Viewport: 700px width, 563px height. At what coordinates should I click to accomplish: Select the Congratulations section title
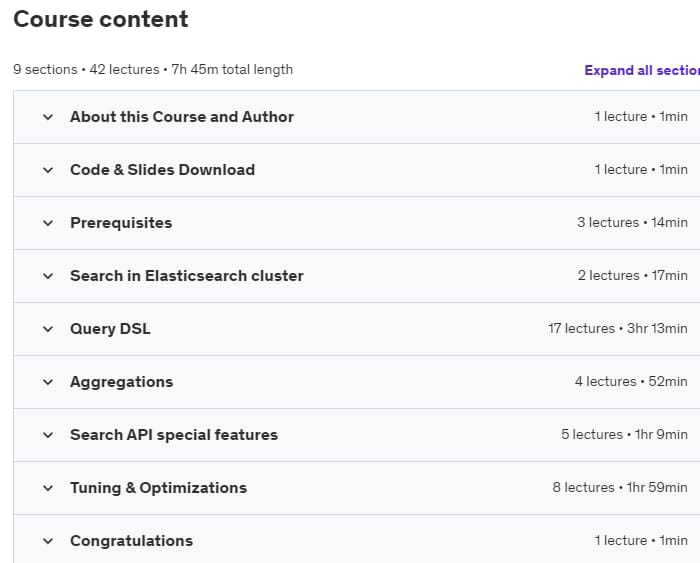click(131, 541)
